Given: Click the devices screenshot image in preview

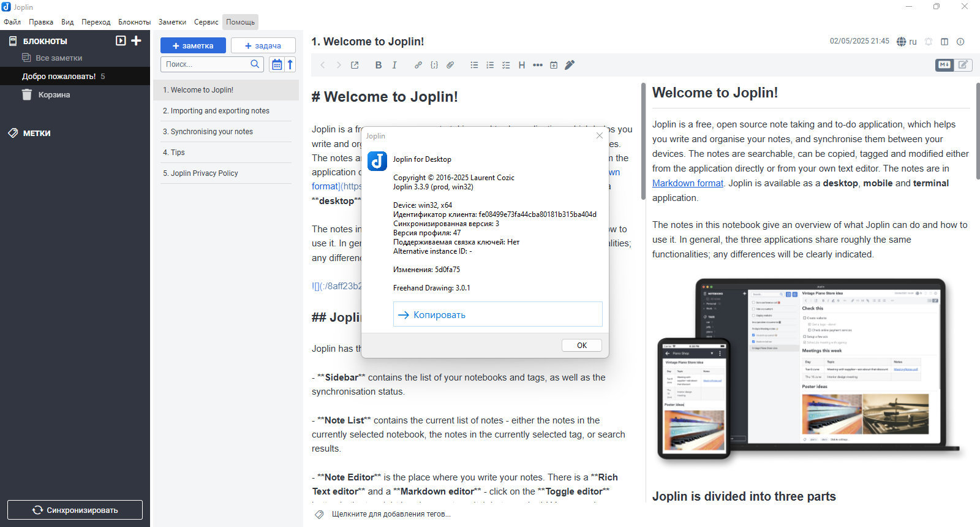Looking at the screenshot, I should 810,370.
